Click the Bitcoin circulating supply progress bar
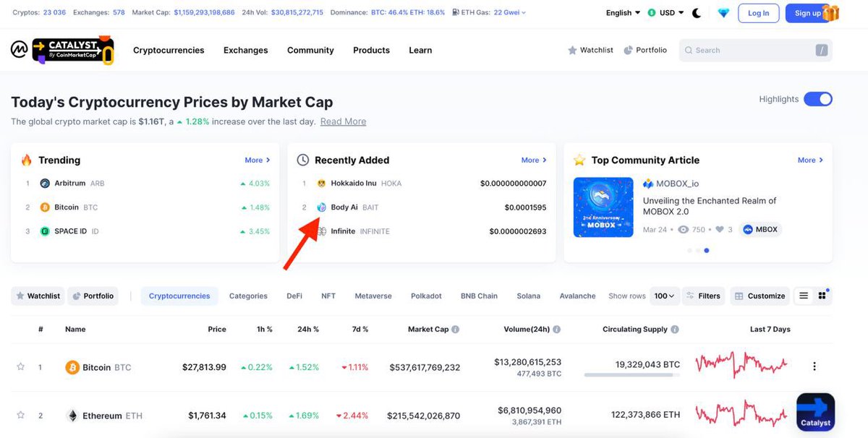The height and width of the screenshot is (438, 868). [x=631, y=375]
